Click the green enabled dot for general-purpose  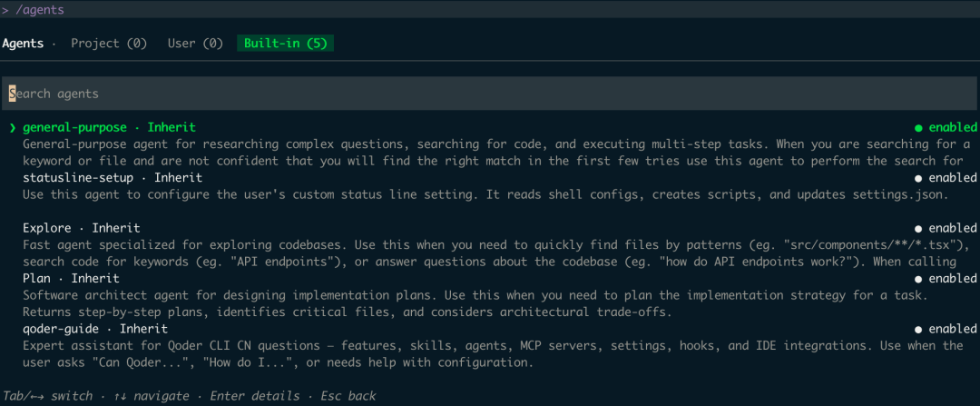click(x=918, y=128)
